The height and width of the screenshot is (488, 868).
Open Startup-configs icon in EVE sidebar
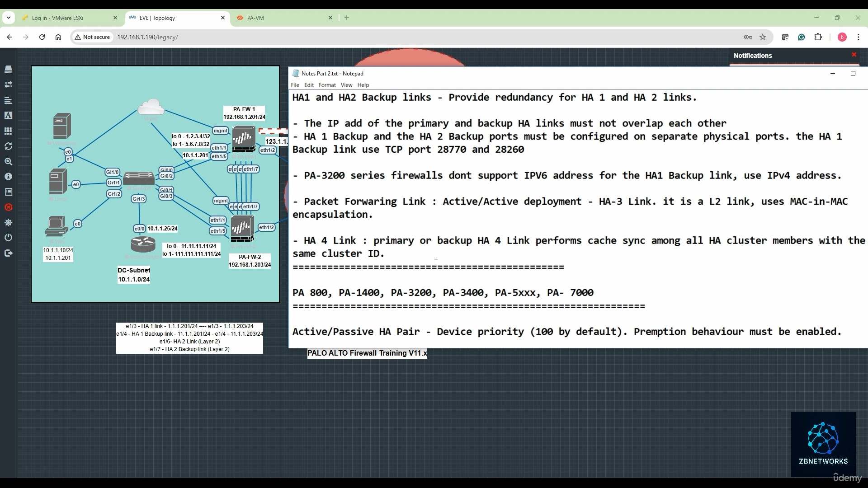point(8,100)
